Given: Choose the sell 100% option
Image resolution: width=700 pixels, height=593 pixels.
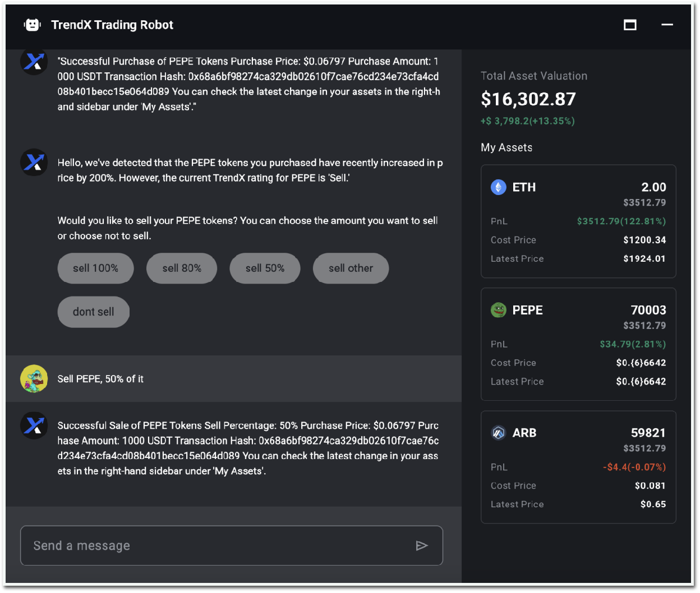Looking at the screenshot, I should click(95, 268).
